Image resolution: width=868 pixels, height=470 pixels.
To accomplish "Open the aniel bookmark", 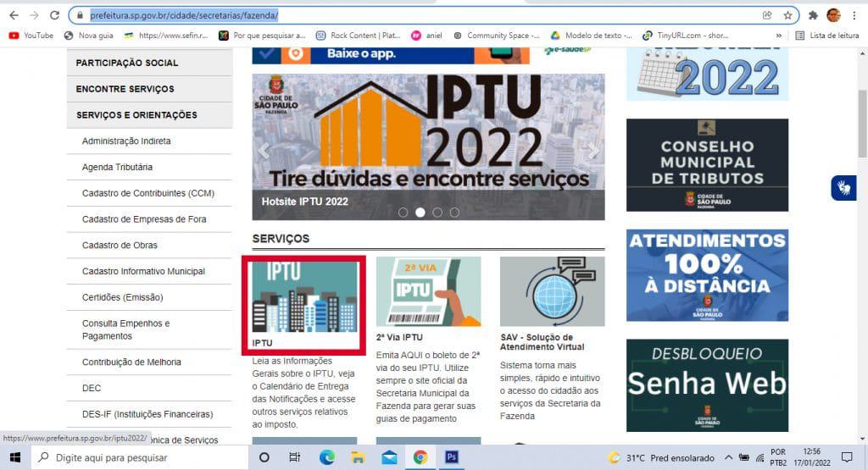I will pos(427,36).
